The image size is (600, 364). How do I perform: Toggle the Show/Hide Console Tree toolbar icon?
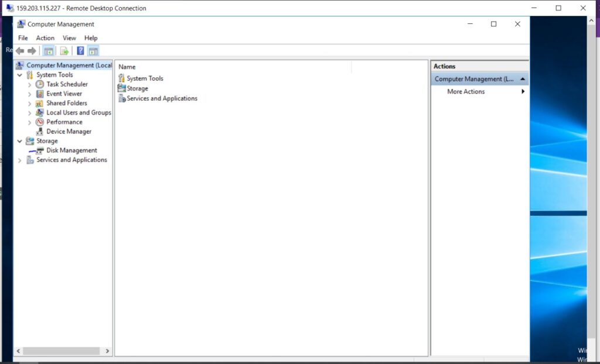(48, 51)
